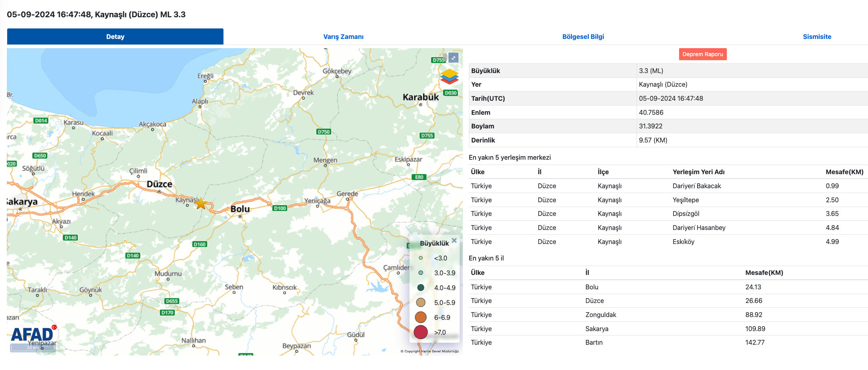Click the fullscreen expand icon on the map
This screenshot has height=370, width=868.
tap(453, 58)
